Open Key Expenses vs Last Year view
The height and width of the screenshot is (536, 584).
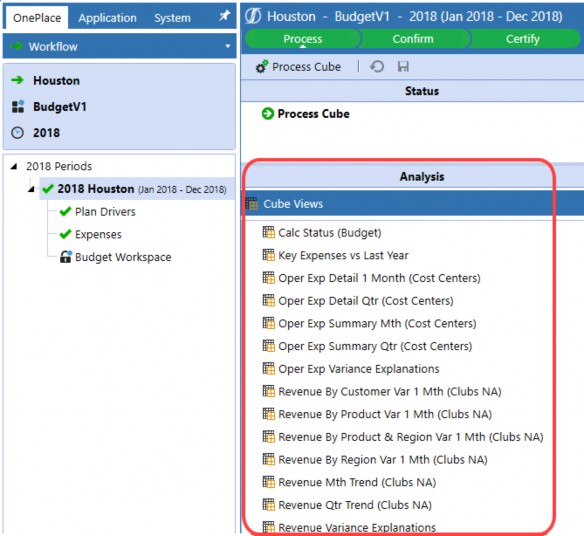click(336, 255)
